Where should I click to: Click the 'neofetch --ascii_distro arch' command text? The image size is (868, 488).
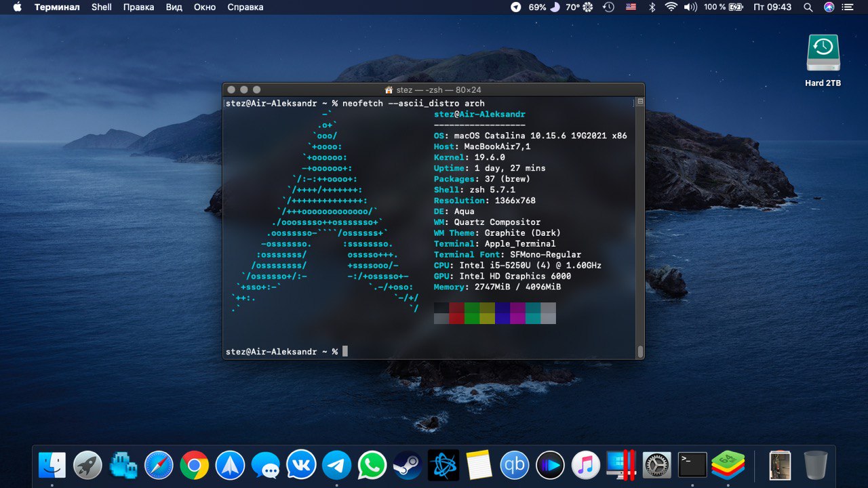[x=414, y=103]
